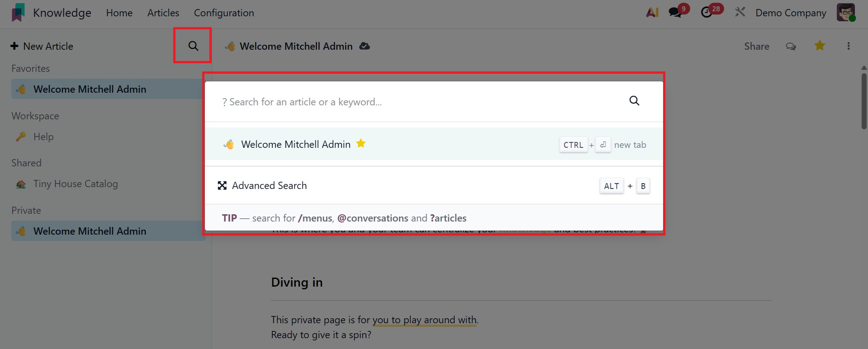Click the Share button
This screenshot has width=868, height=349.
[756, 46]
